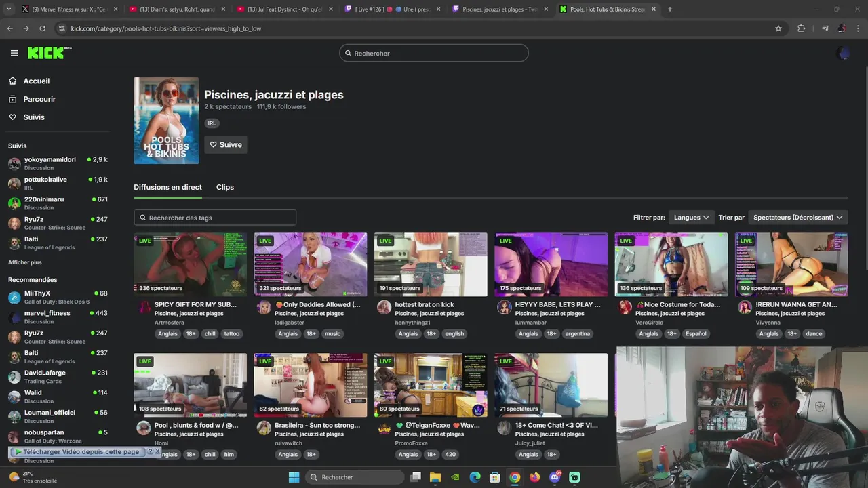Click the hennythingz1 channel avatar
Screen dimensions: 868x488
pyautogui.click(x=384, y=308)
